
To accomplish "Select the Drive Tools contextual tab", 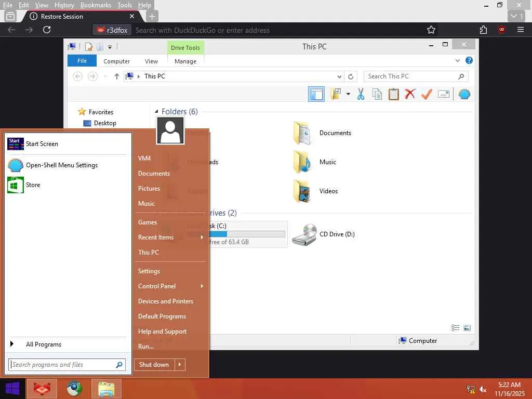I will point(185,47).
